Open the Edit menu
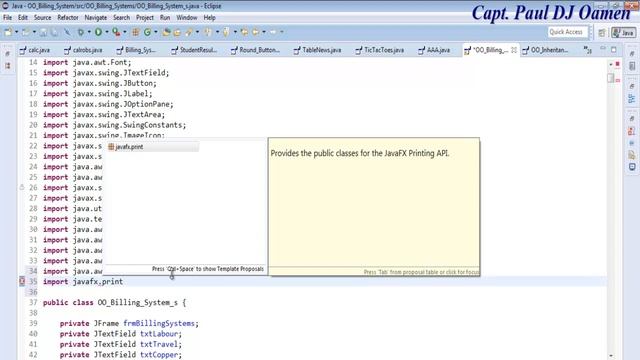 point(23,18)
